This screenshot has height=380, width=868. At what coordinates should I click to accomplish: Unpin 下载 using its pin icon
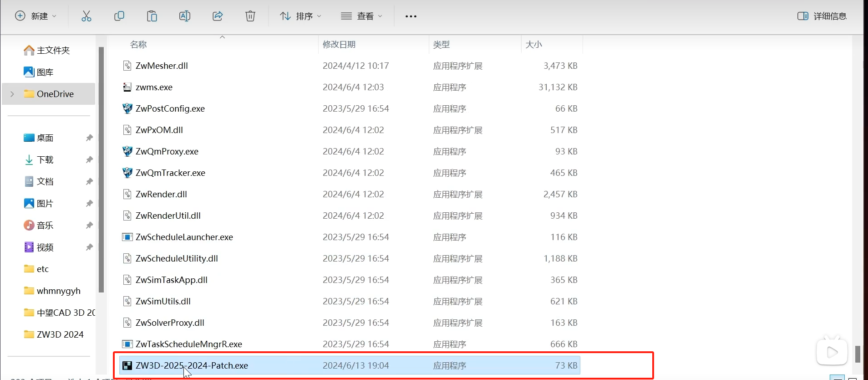[x=89, y=159]
